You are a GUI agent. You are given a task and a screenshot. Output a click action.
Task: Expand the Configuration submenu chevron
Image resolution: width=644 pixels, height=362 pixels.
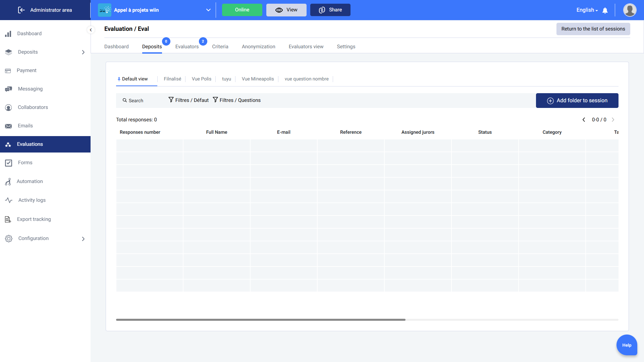point(83,239)
